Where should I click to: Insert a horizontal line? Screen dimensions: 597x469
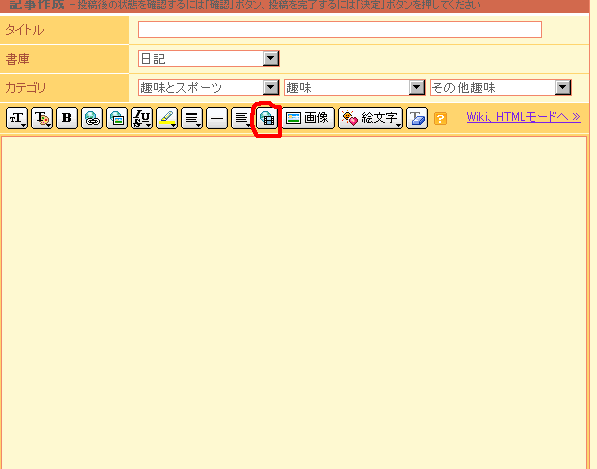pyautogui.click(x=217, y=118)
